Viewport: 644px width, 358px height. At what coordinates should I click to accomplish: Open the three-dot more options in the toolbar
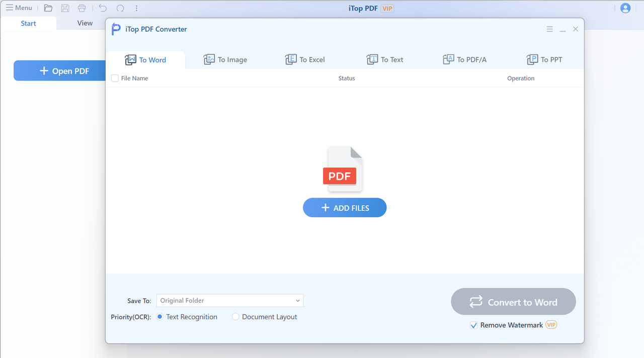[136, 8]
